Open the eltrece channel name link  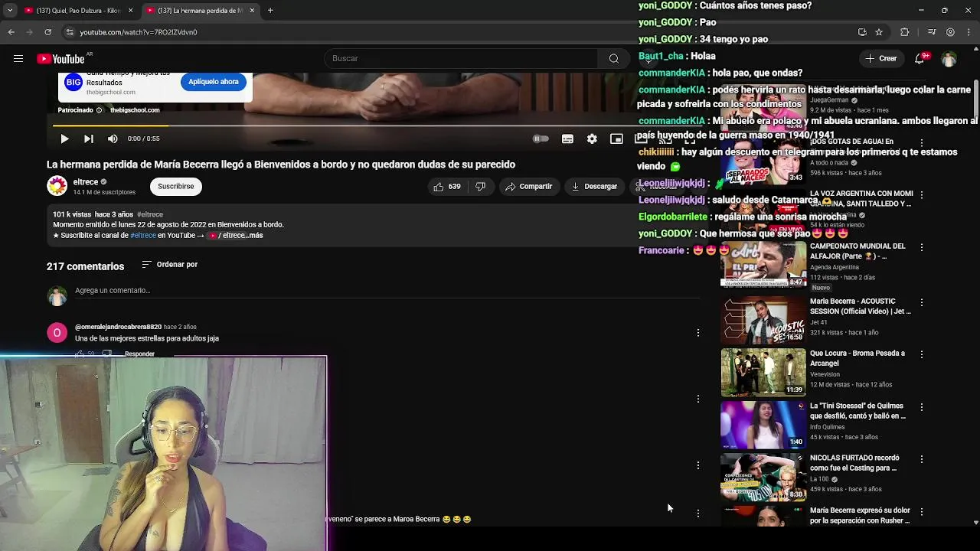tap(86, 182)
